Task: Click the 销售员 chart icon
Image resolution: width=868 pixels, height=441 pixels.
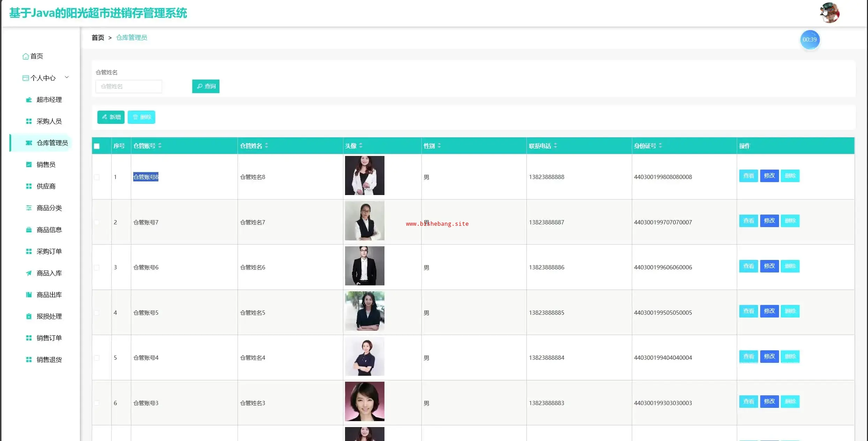Action: point(29,165)
